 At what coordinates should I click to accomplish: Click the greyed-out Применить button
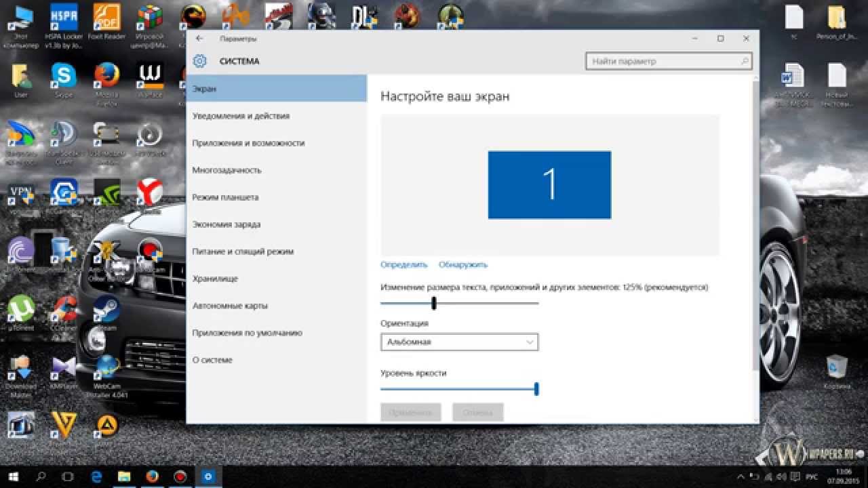pyautogui.click(x=411, y=412)
